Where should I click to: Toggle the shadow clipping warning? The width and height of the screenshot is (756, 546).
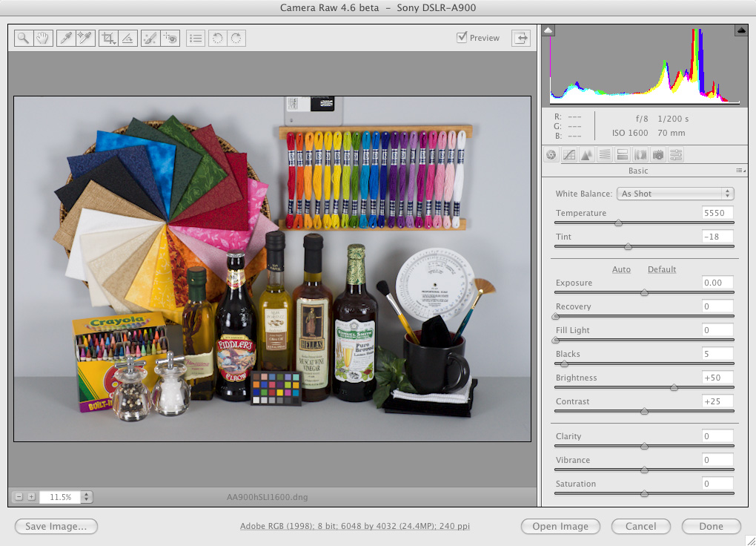click(548, 30)
